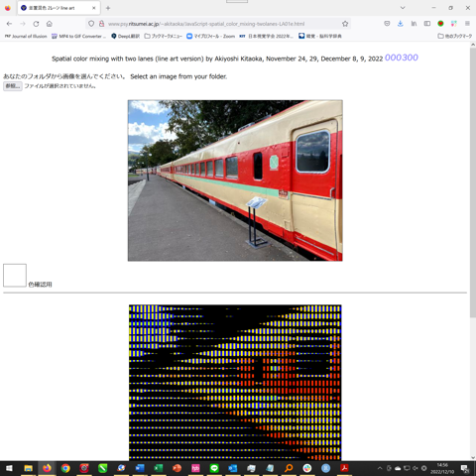The image size is (476, 476).
Task: Open Firefox View in the tab strip
Action: 8,8
